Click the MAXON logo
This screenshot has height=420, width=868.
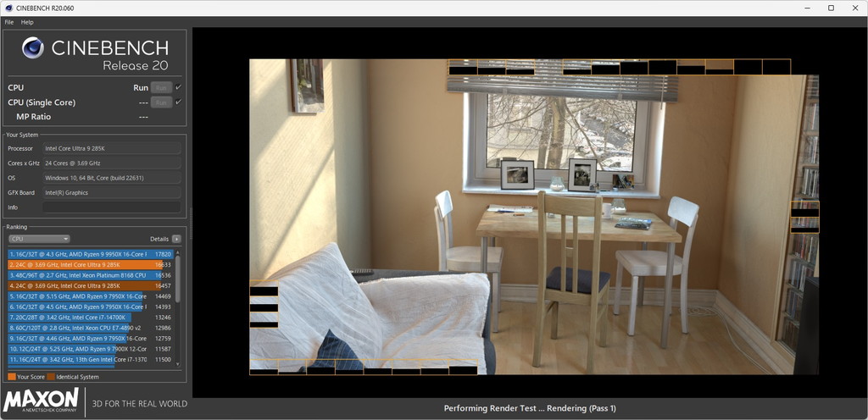41,401
